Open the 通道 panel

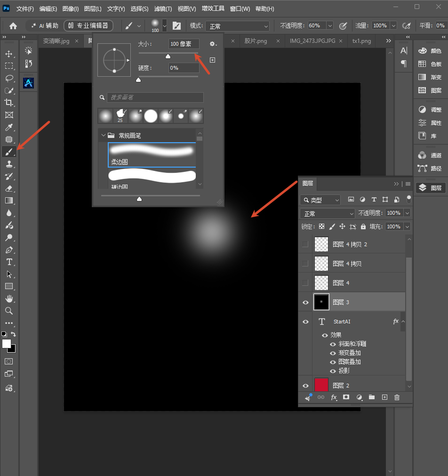click(431, 155)
